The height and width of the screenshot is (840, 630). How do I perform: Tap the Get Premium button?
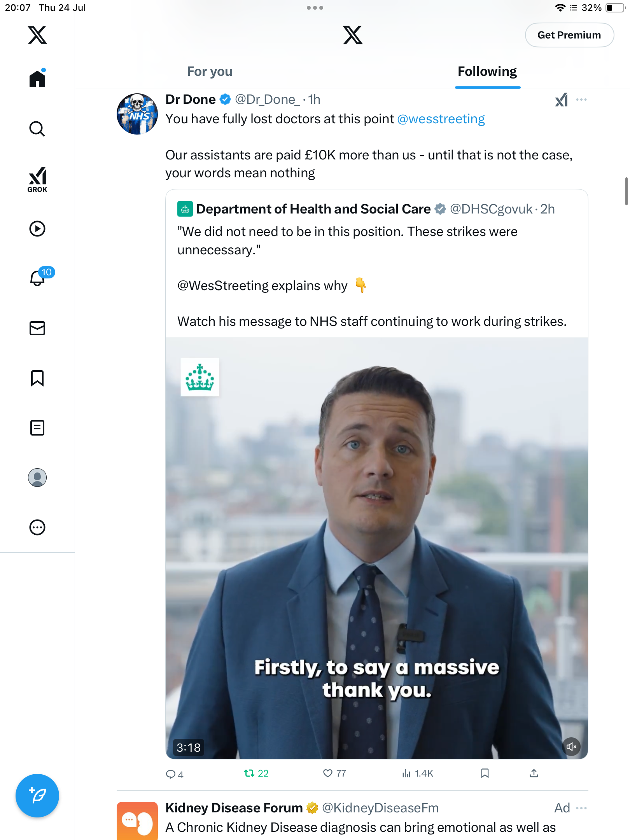click(x=569, y=35)
